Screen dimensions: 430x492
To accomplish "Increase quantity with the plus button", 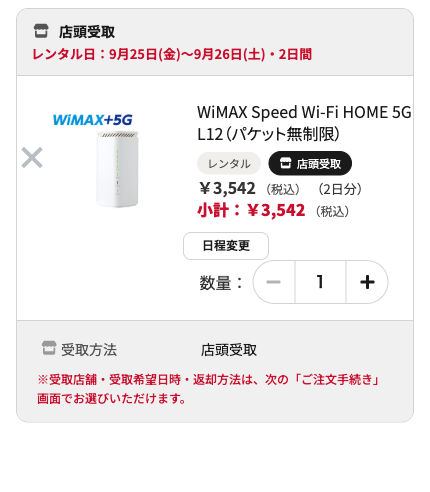I will coord(367,282).
